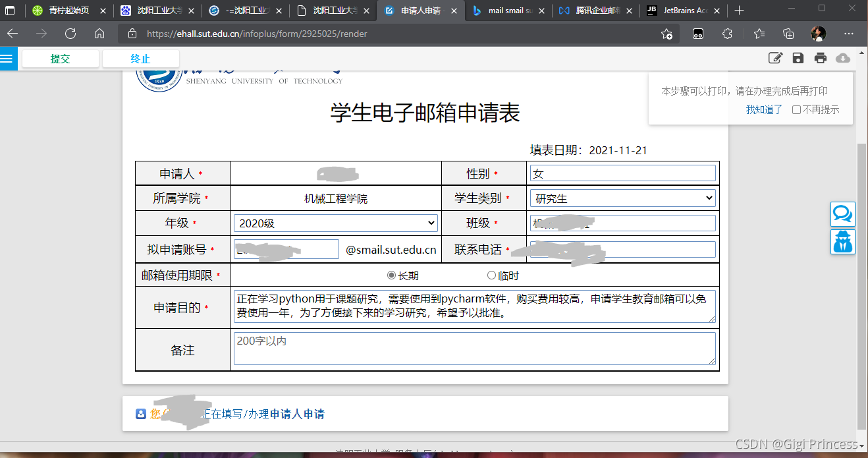The height and width of the screenshot is (458, 868).
Task: Click the browser address bar URL
Action: (257, 34)
